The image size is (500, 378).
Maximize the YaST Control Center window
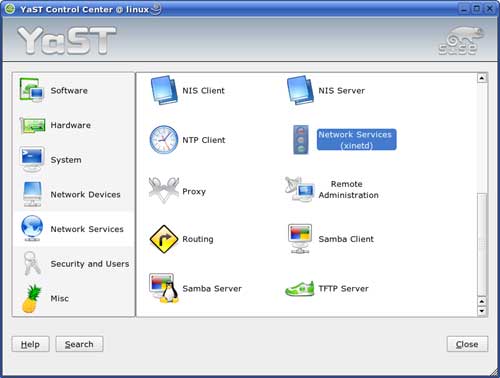click(x=477, y=9)
